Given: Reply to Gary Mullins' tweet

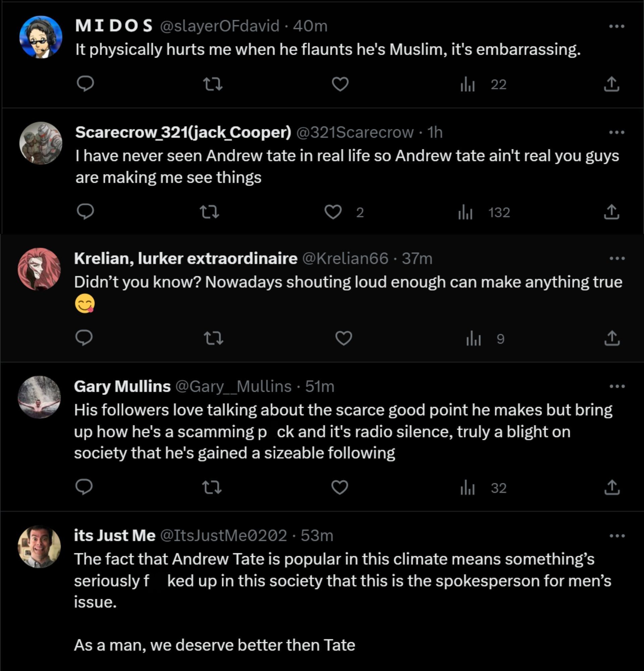Looking at the screenshot, I should [x=84, y=487].
